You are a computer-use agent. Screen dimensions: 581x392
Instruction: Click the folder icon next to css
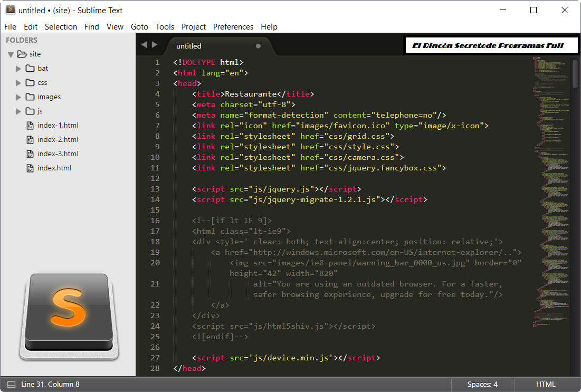click(x=30, y=82)
